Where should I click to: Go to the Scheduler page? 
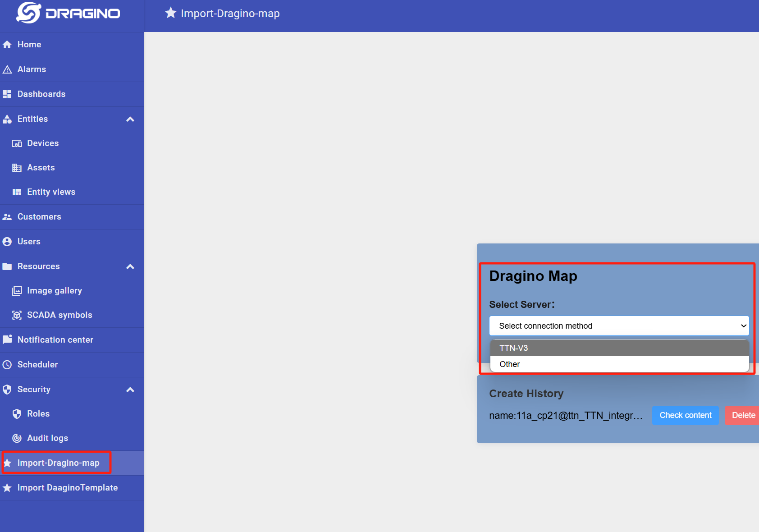pyautogui.click(x=72, y=365)
